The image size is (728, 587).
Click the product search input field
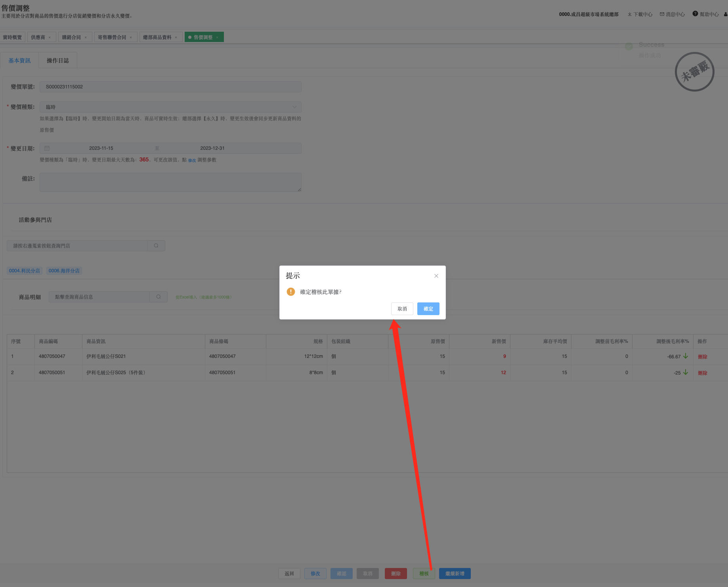(x=99, y=297)
